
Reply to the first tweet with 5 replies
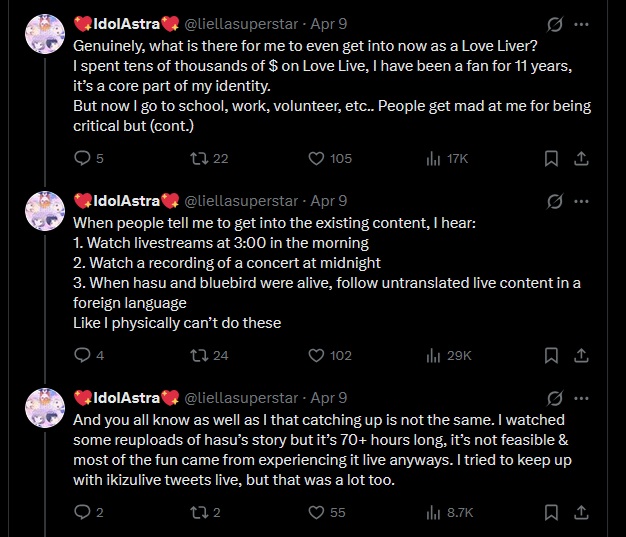tap(89, 159)
